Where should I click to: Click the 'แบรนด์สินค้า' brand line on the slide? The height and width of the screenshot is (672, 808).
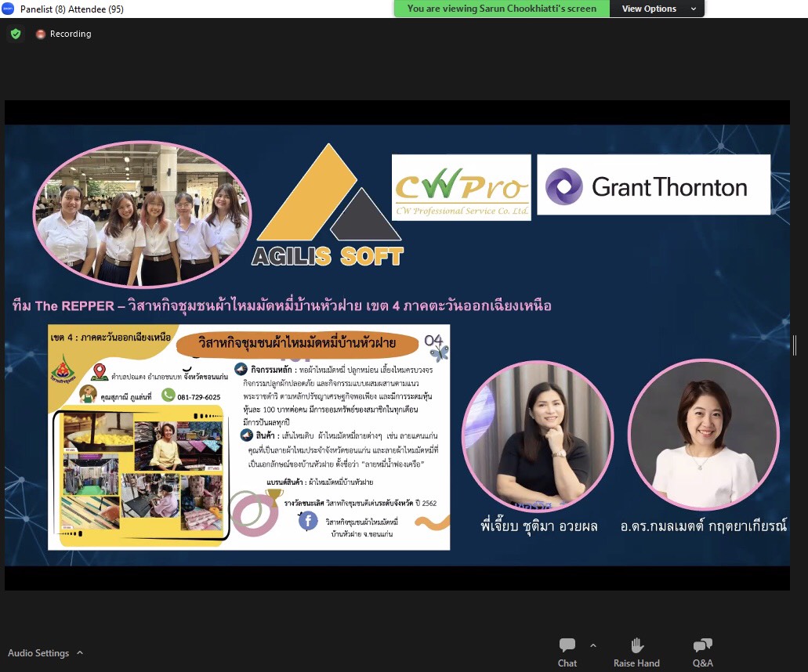click(320, 482)
